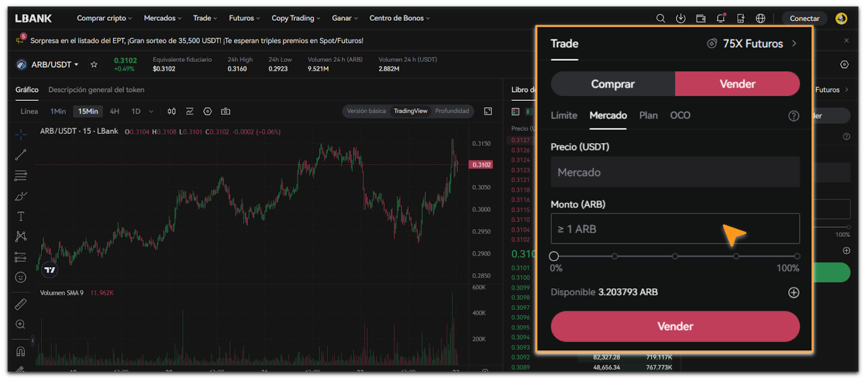Viewport: 868px width, 381px height.
Task: Select the 1Min timeframe
Action: point(58,112)
